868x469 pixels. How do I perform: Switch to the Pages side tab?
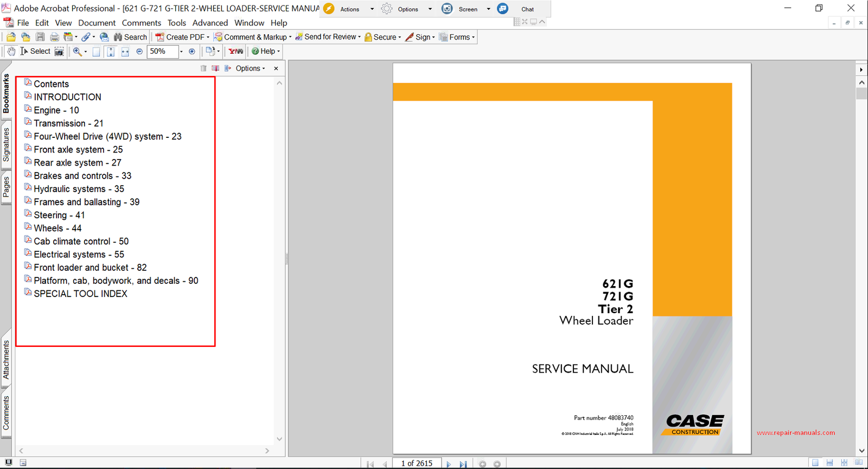point(6,187)
